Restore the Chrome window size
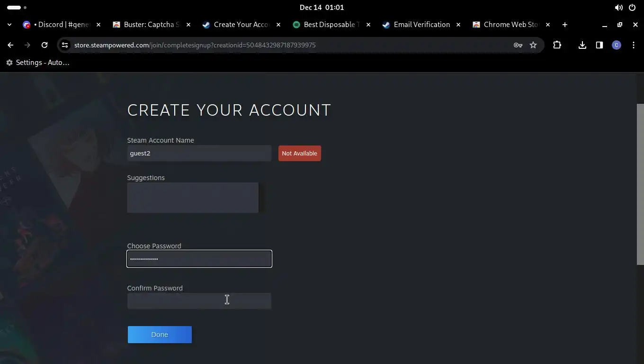The width and height of the screenshot is (644, 364). pyautogui.click(x=620, y=25)
